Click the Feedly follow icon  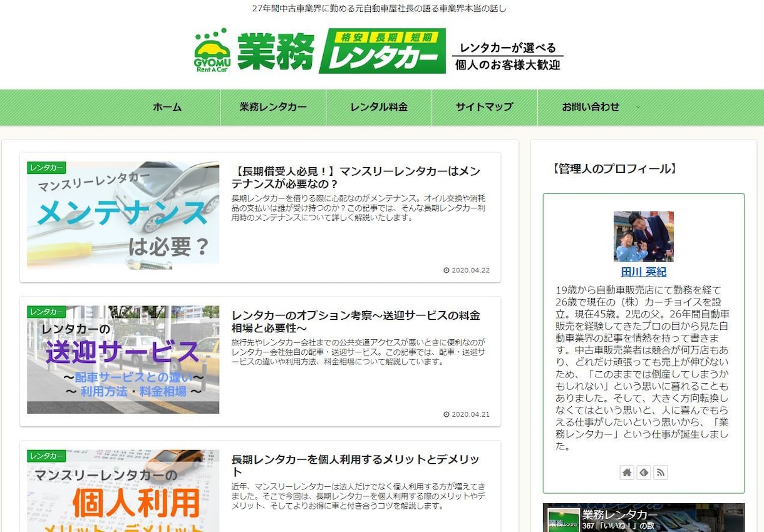tap(644, 473)
